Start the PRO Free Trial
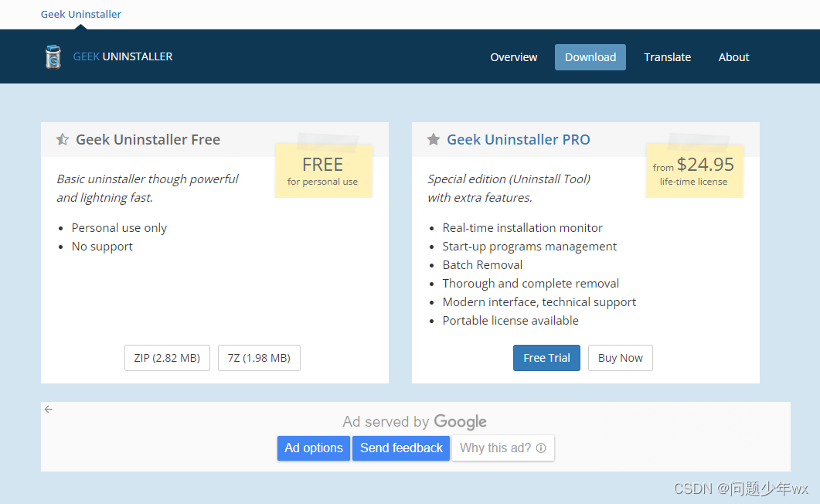This screenshot has height=504, width=820. pos(546,358)
